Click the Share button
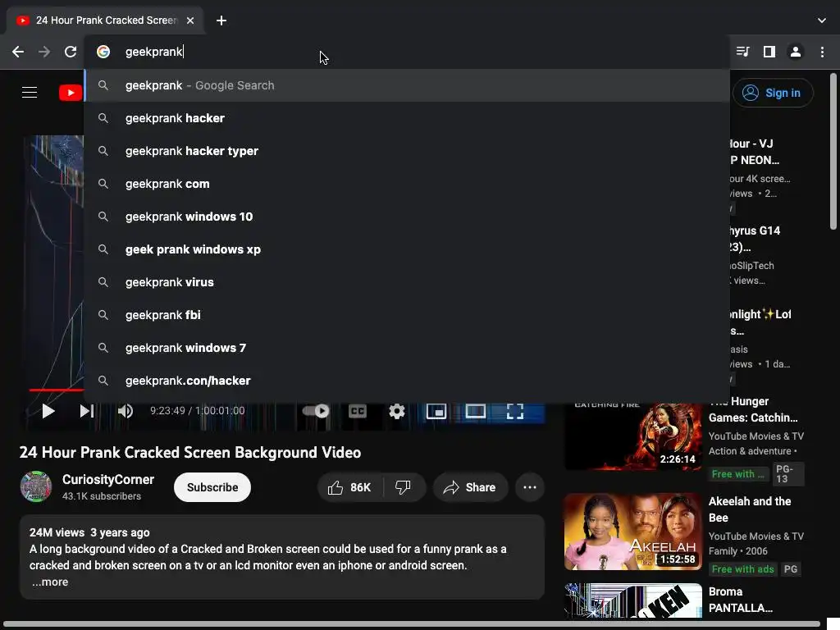 (x=470, y=487)
